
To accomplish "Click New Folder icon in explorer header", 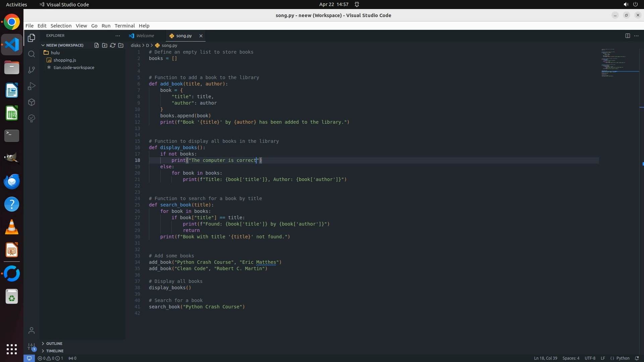I will pyautogui.click(x=105, y=45).
